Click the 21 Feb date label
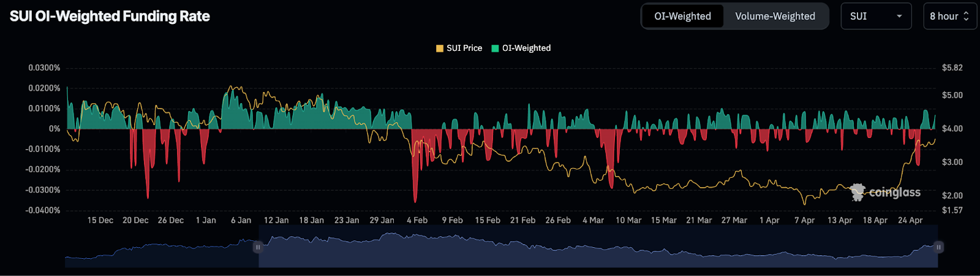 point(522,220)
